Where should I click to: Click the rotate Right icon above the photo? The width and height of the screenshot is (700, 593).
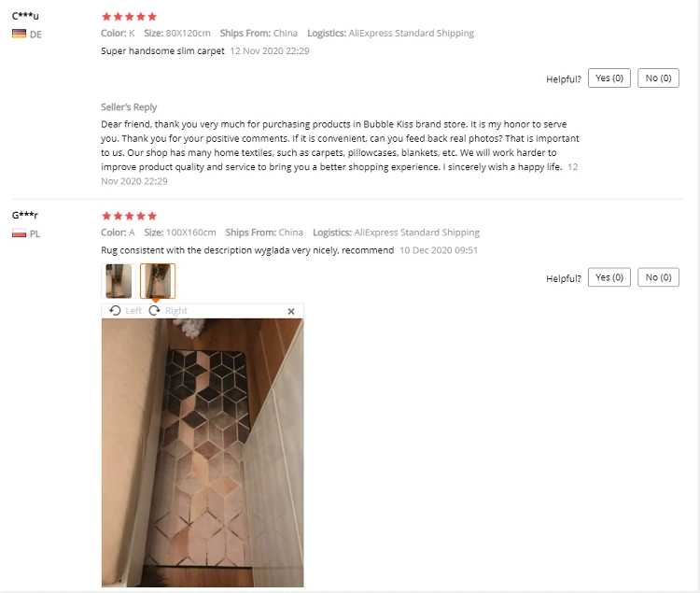[154, 311]
